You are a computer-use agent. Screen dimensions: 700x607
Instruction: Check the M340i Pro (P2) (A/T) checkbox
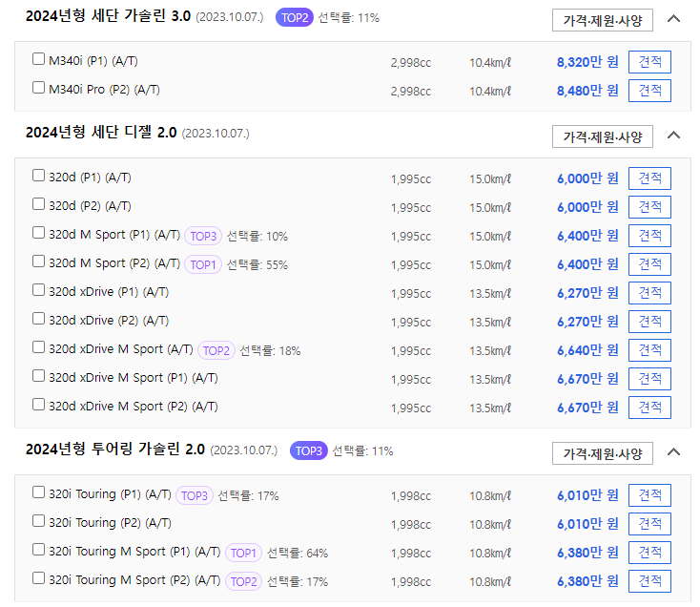[38, 88]
